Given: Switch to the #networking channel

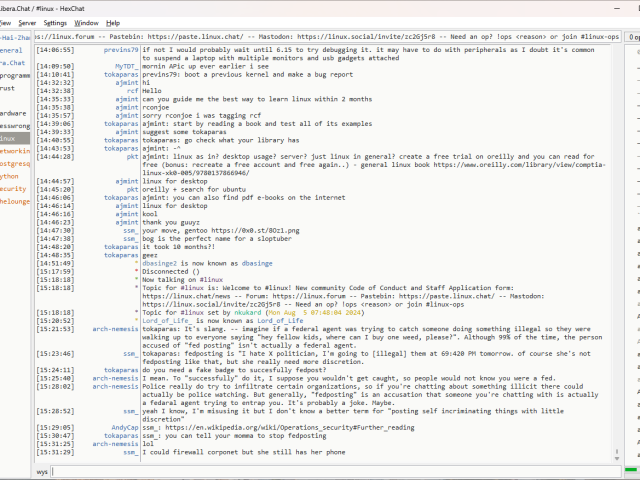Looking at the screenshot, I should point(13,151).
